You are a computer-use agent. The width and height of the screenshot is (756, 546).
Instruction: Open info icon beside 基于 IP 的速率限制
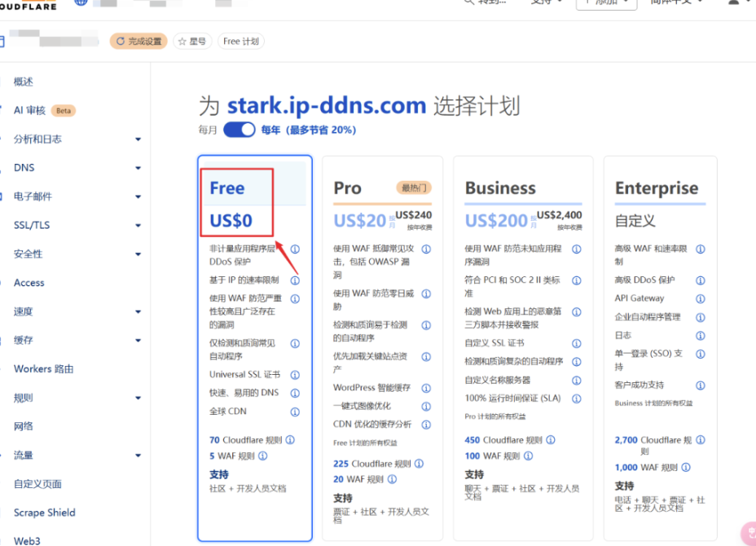[295, 280]
